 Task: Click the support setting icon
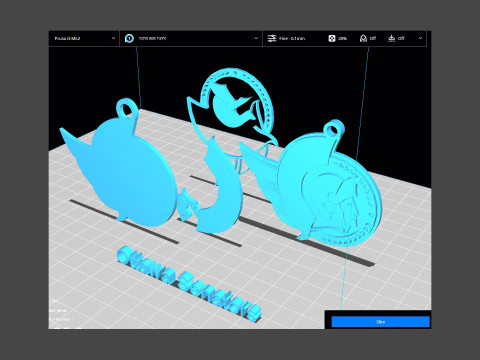363,38
